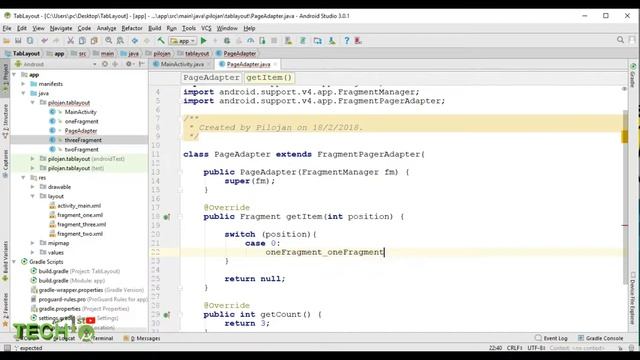Click the Save All toolbar icon
The height and width of the screenshot is (360, 640).
point(18,41)
